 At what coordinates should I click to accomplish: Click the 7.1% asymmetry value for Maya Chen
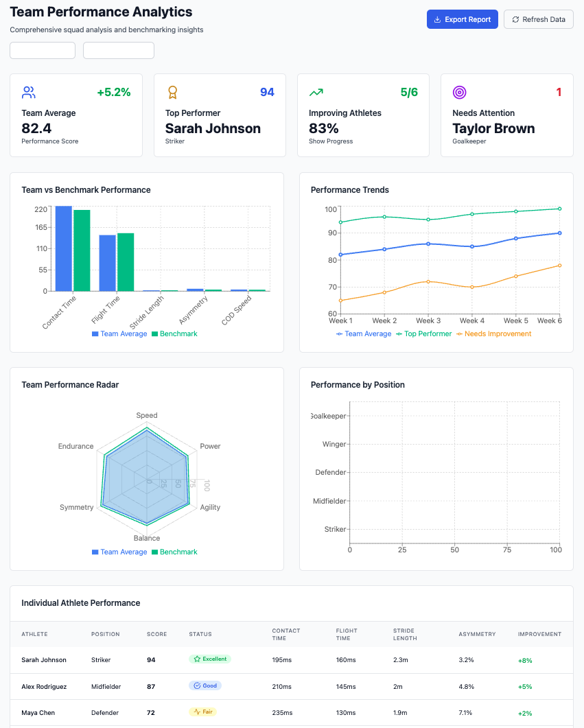pyautogui.click(x=465, y=713)
